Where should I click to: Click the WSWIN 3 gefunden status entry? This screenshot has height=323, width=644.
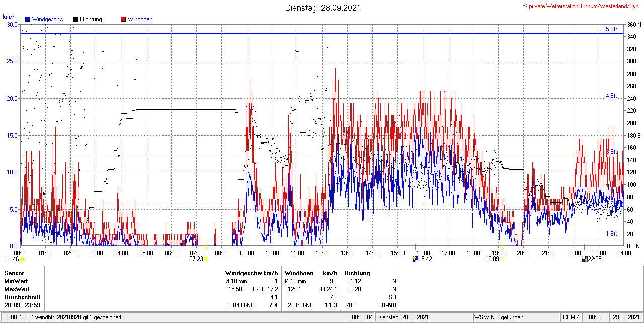tap(499, 317)
